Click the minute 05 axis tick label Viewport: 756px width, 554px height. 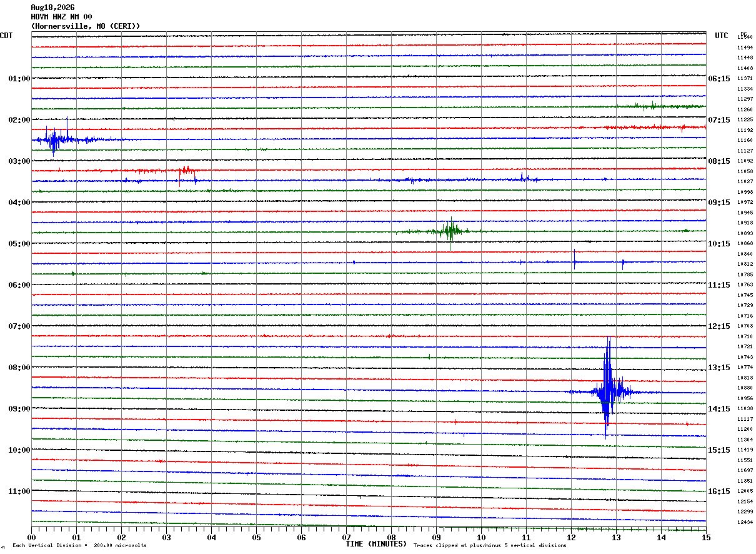point(256,537)
